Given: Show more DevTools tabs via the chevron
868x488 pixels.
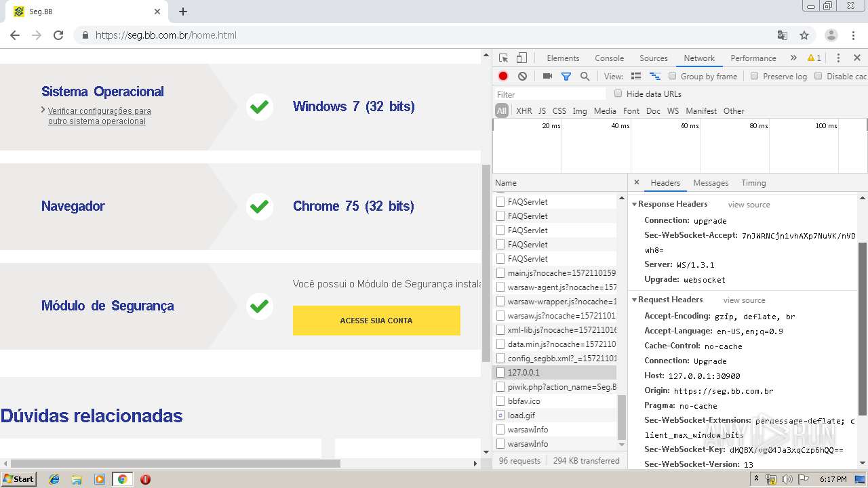Looking at the screenshot, I should pyautogui.click(x=793, y=58).
